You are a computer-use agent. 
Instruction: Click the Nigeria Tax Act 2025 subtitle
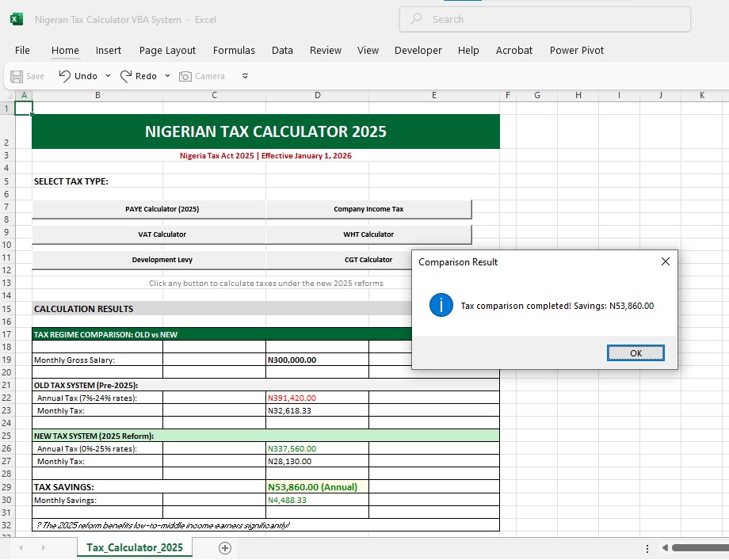265,156
